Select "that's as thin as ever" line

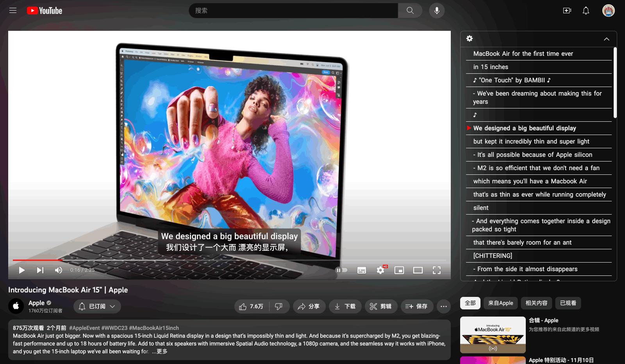pos(539,195)
